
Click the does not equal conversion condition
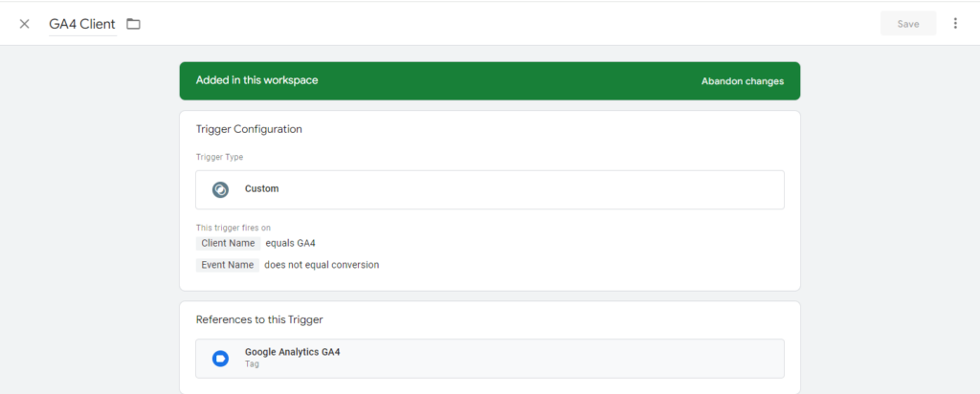pyautogui.click(x=322, y=265)
